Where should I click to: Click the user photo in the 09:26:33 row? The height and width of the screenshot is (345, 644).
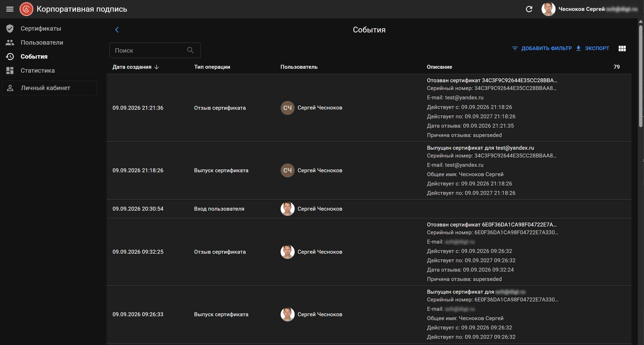[287, 314]
